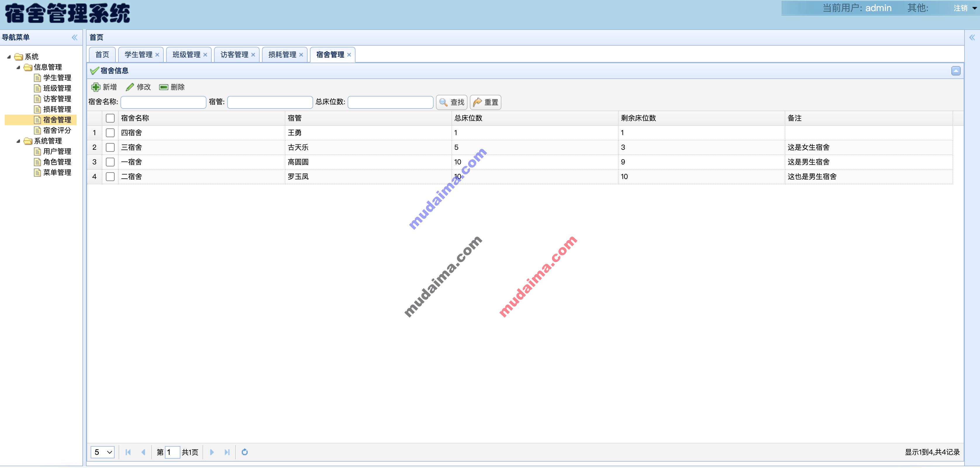Collapse the navigation menu panel
Image resolution: width=980 pixels, height=468 pixels.
click(75, 37)
